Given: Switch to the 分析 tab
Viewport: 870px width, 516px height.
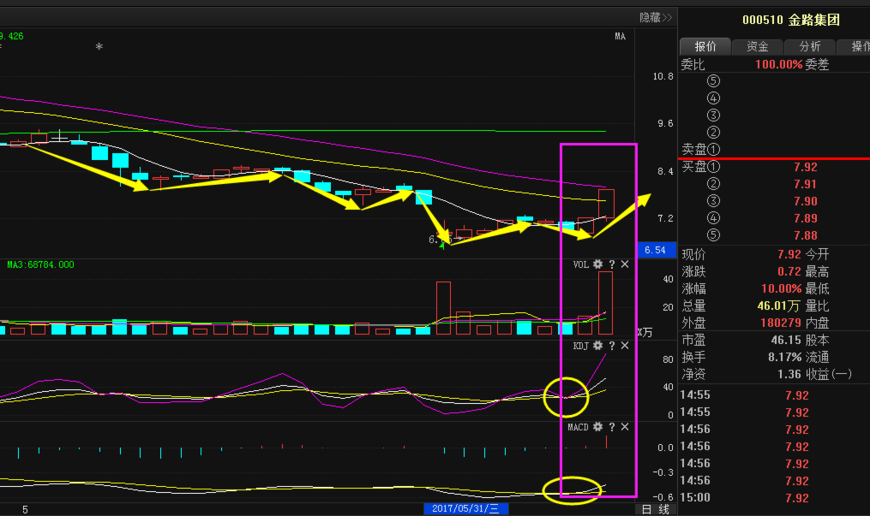Looking at the screenshot, I should pos(810,47).
